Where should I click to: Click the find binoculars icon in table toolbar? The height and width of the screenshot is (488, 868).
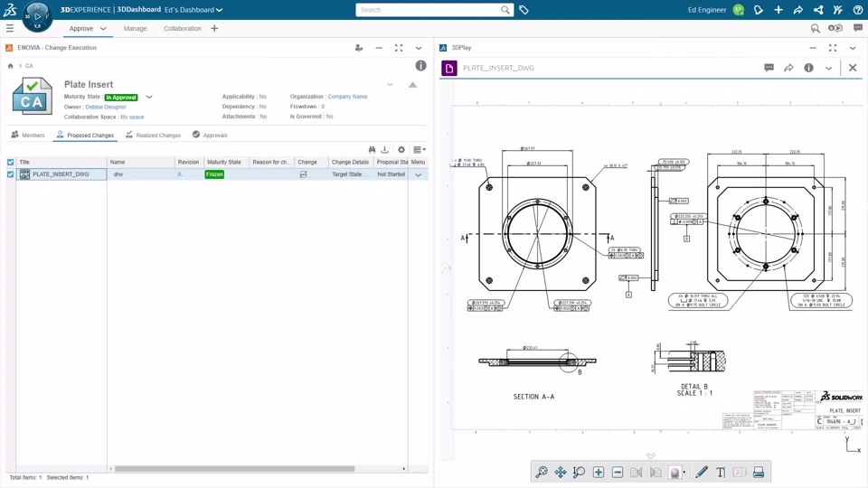click(x=372, y=149)
